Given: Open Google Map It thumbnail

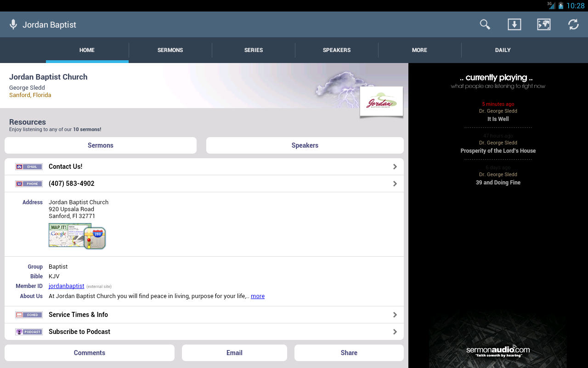Looking at the screenshot, I should (x=67, y=235).
